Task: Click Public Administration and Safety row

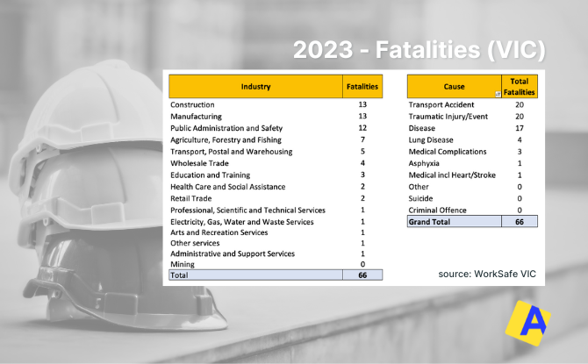Action: [x=276, y=128]
